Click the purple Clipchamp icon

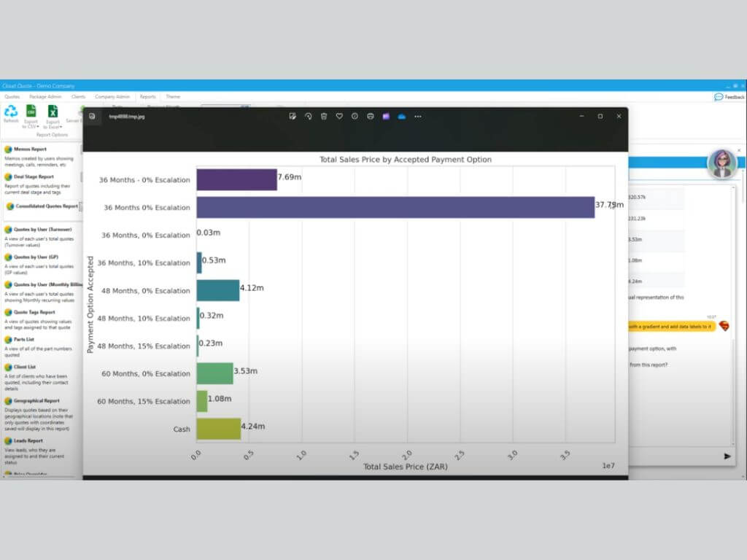[x=386, y=116]
